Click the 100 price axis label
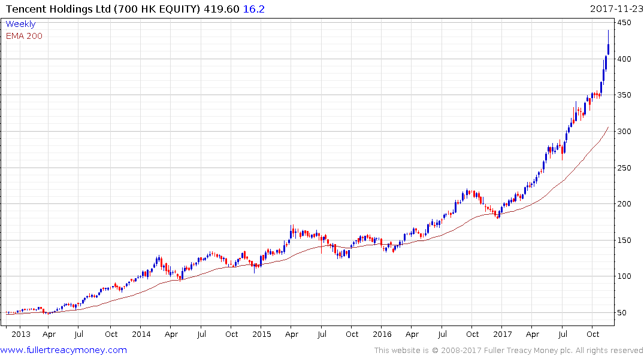The height and width of the screenshot is (359, 644). (x=624, y=276)
